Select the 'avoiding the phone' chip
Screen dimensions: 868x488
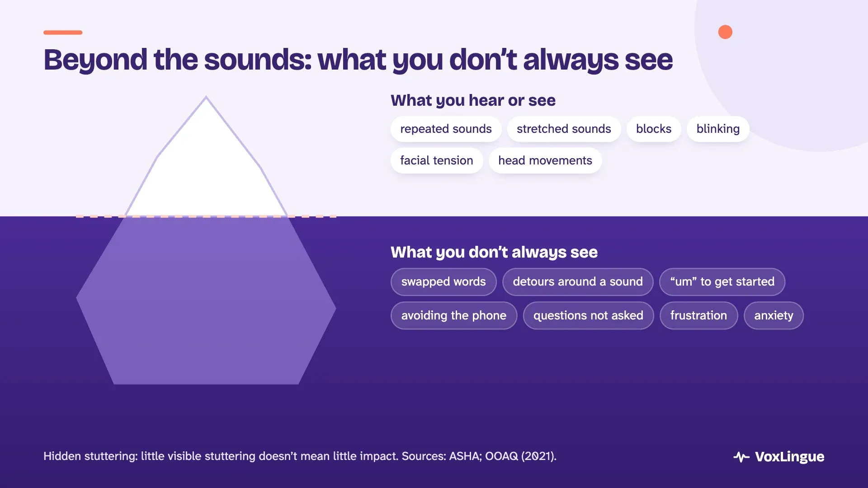453,315
